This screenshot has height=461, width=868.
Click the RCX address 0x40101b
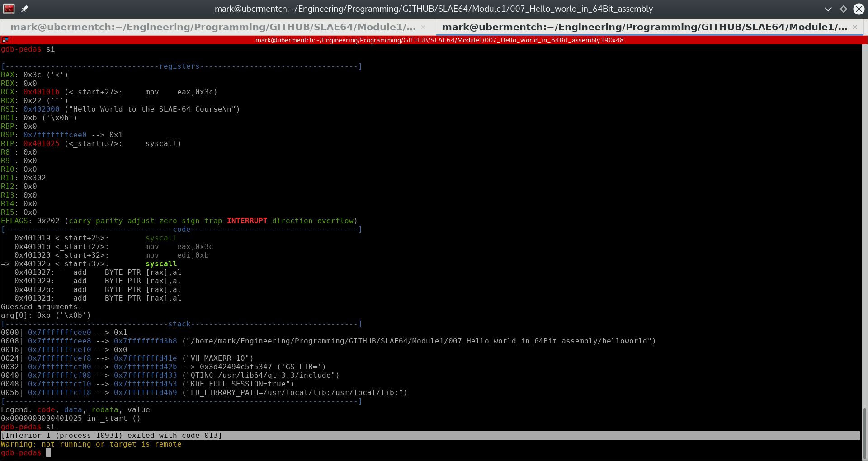click(41, 92)
